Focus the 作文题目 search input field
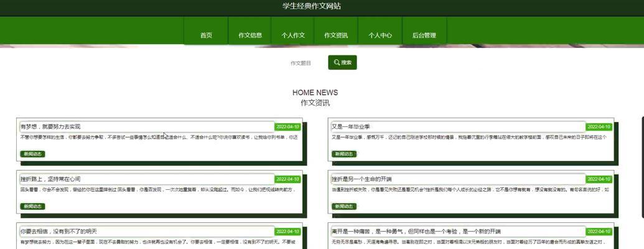644x249 pixels. (x=305, y=63)
